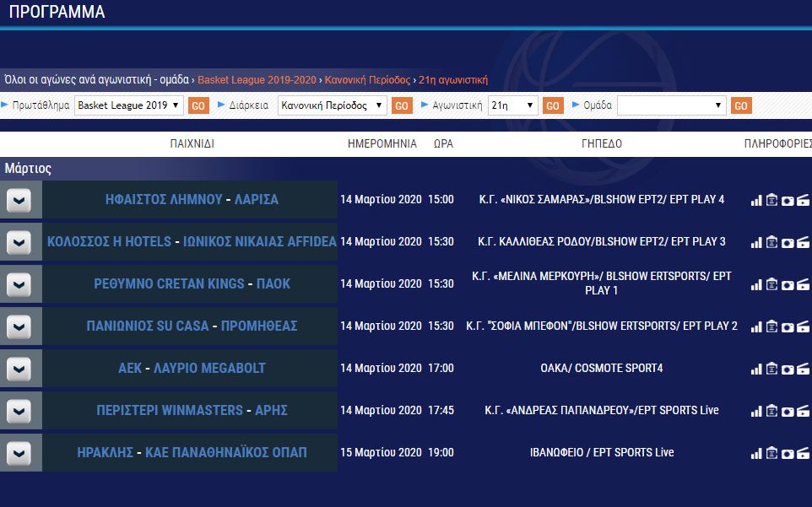Open the Πρωτάθλημα Basket League 2019 dropdown
Image resolution: width=812 pixels, height=507 pixels.
click(x=128, y=105)
